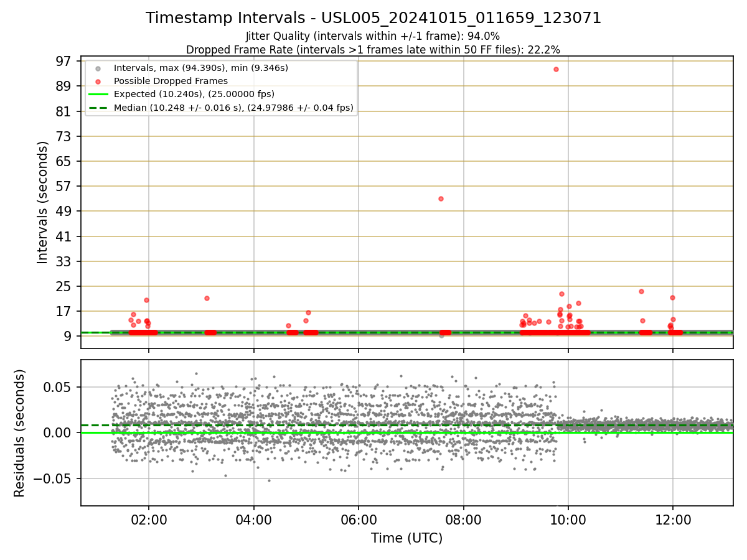Click the plot title "Timestamp Intervals - USL005_20241015_011659_123071"
This screenshot has height=560, width=747.
pyautogui.click(x=374, y=18)
